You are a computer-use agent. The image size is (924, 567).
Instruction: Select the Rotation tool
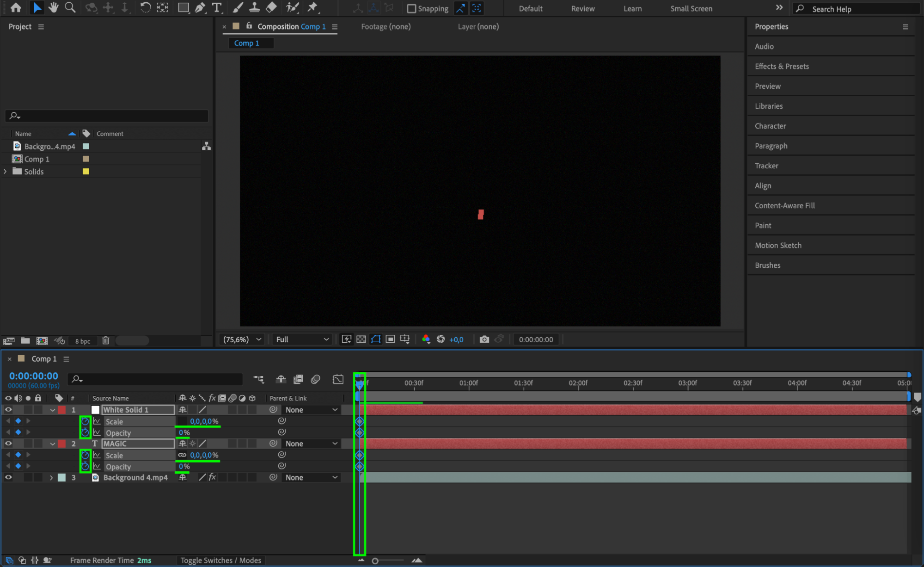[x=145, y=7]
